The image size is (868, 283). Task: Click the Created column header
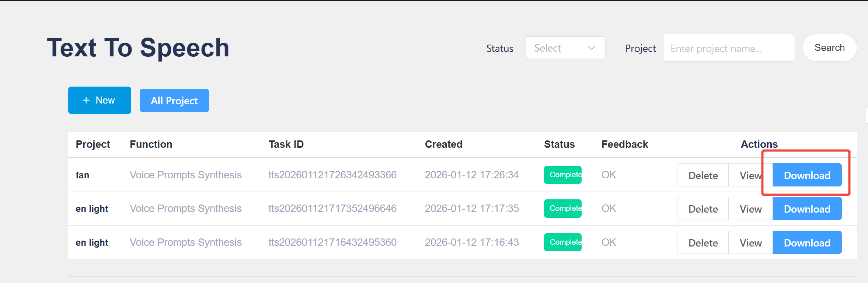point(443,144)
